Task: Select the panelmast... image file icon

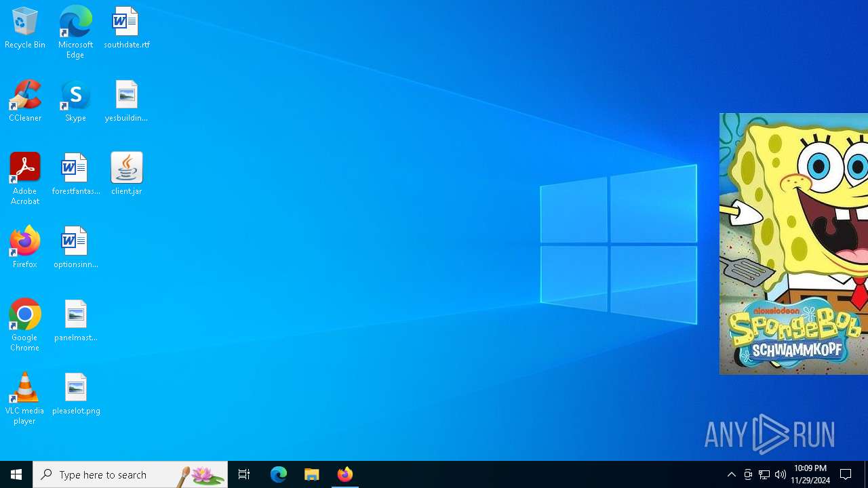Action: tap(75, 321)
